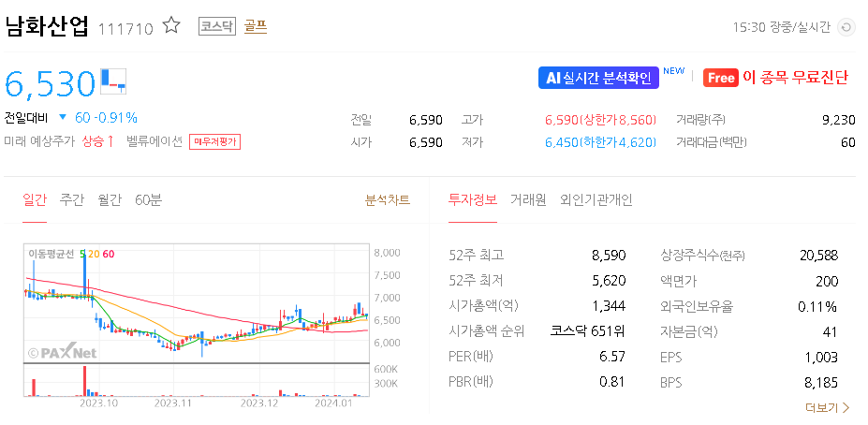Click 코스닥 651위 ranking text
Image resolution: width=868 pixels, height=425 pixels.
pyautogui.click(x=588, y=331)
